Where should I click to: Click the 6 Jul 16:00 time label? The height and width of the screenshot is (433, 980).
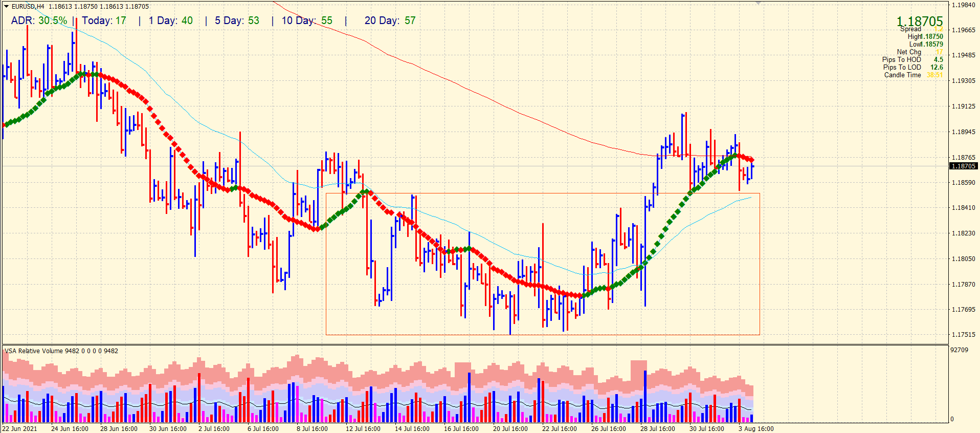coord(263,429)
